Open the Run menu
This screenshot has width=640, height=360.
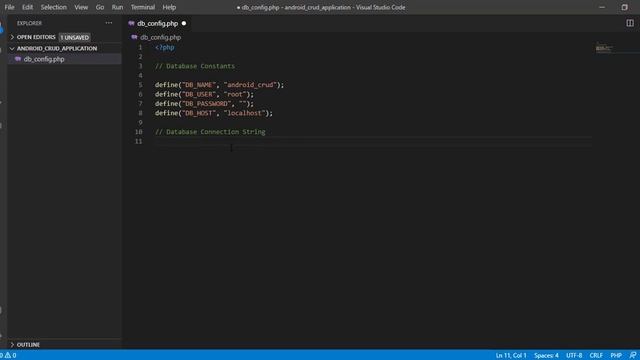(117, 7)
